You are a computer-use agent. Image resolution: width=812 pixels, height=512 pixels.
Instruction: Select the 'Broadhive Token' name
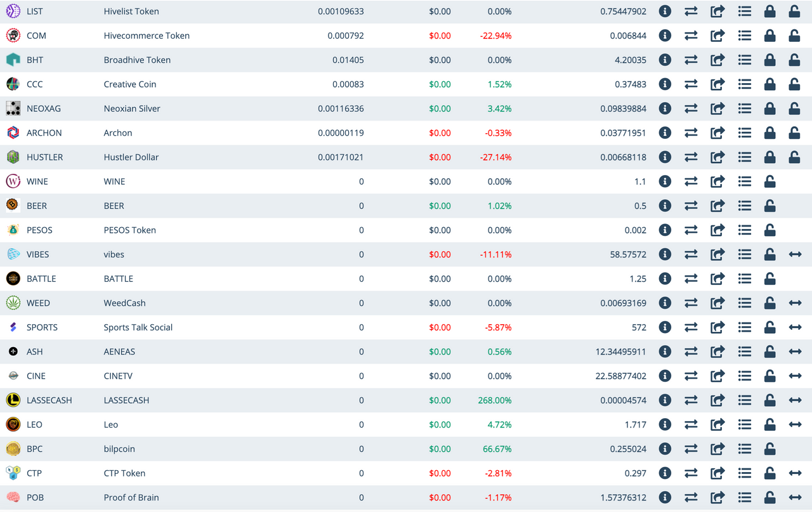click(x=137, y=60)
